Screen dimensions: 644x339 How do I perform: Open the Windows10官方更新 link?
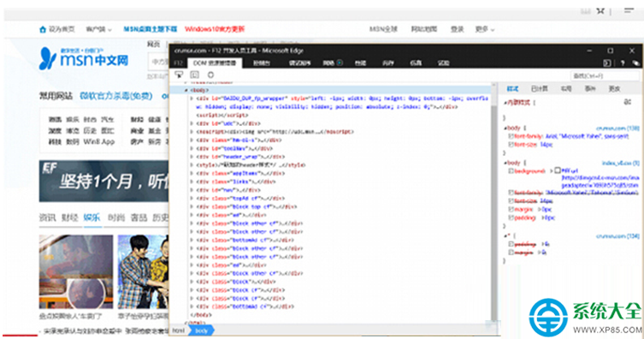click(x=215, y=29)
